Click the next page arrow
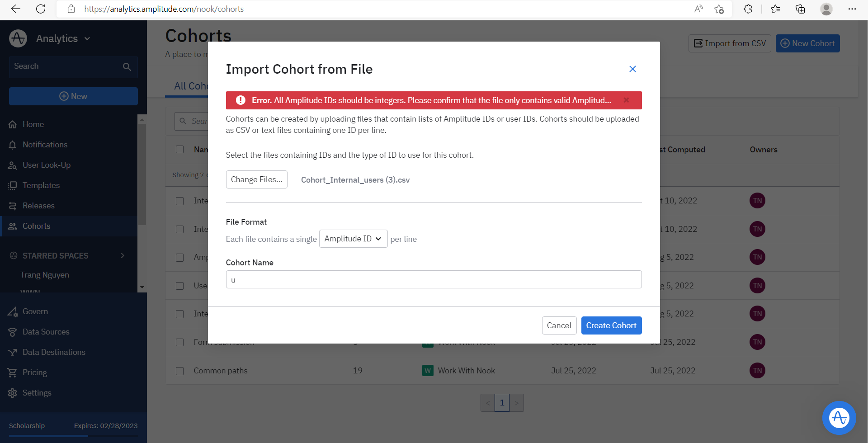This screenshot has height=443, width=868. click(516, 403)
